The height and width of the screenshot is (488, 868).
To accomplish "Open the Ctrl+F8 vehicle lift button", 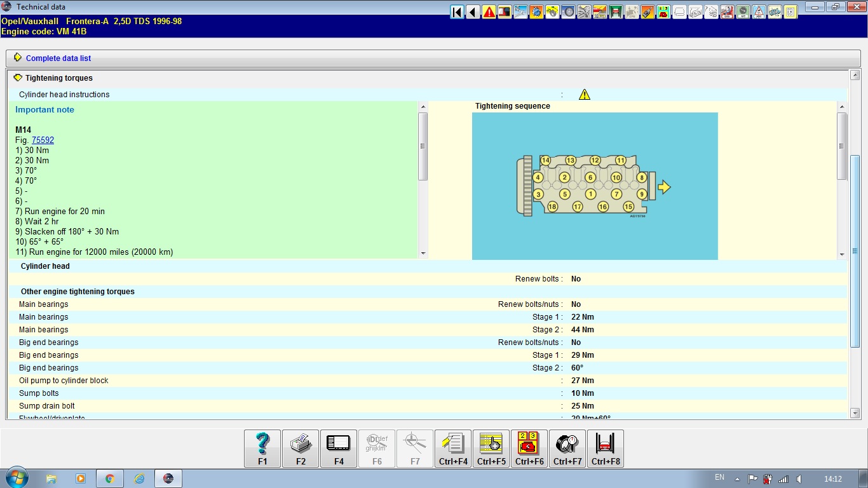I will coord(606,449).
